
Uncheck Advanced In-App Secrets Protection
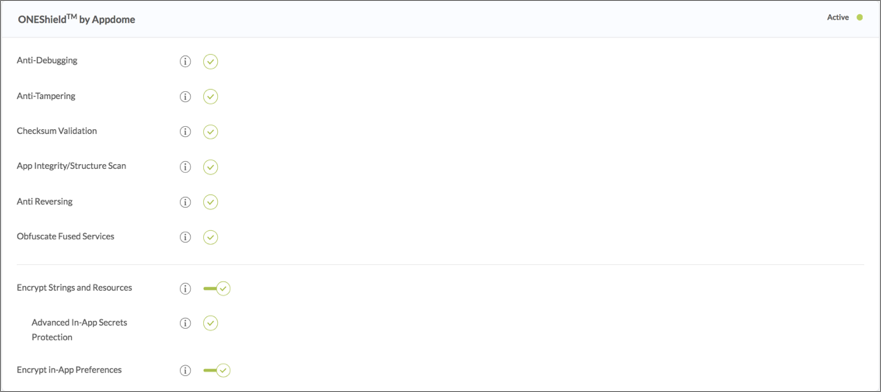click(x=211, y=323)
